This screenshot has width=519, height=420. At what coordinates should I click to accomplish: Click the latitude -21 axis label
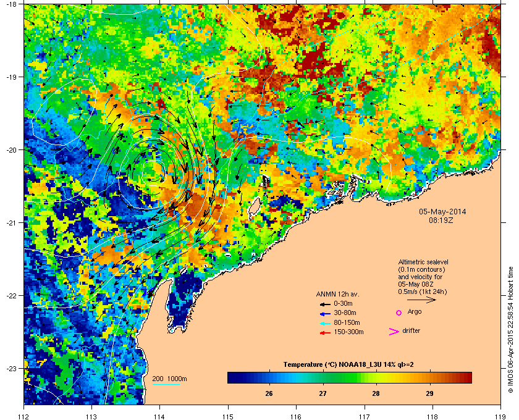11,223
